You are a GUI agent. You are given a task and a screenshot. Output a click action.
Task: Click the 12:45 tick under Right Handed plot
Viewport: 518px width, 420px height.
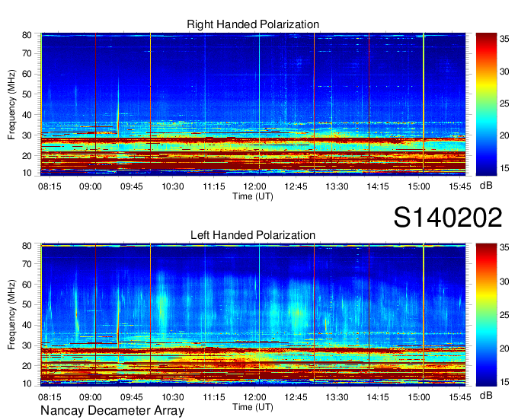click(x=296, y=186)
